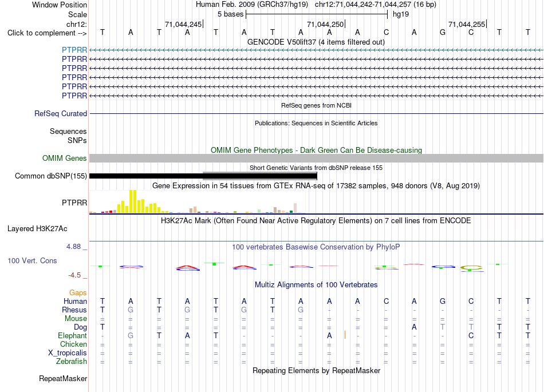Click the OMIM Gene Phenotypes green title

point(317,150)
